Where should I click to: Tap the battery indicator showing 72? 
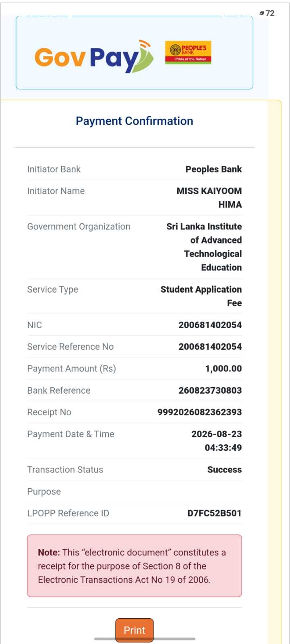pos(267,13)
